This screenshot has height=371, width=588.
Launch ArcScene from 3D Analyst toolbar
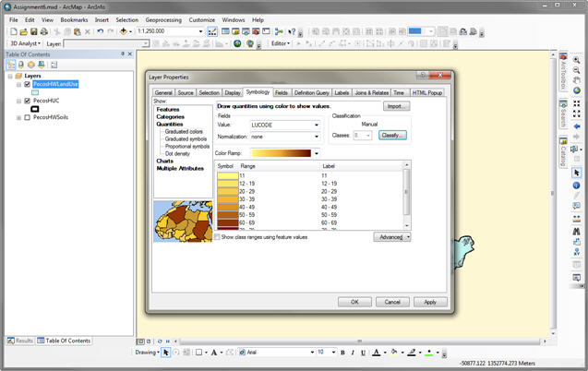pos(237,44)
